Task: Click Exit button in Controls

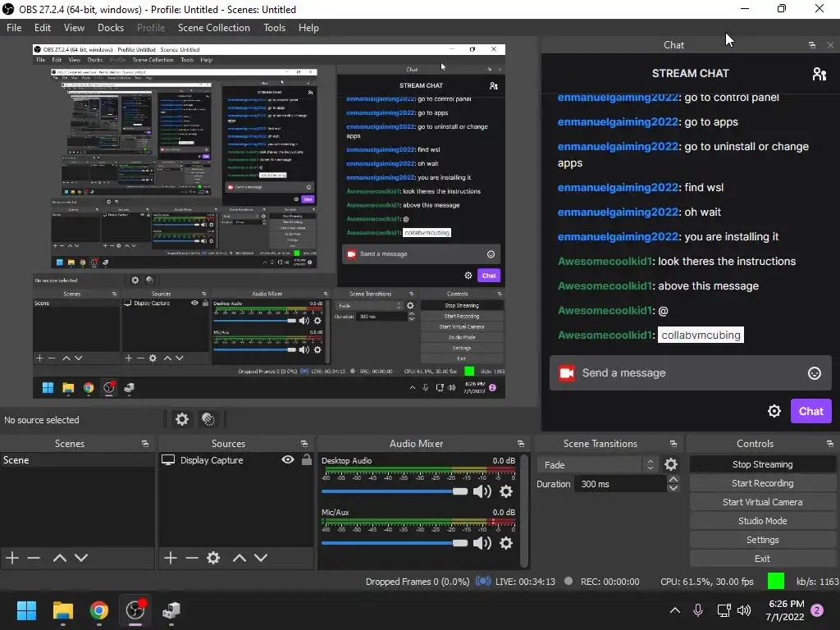Action: [x=762, y=559]
